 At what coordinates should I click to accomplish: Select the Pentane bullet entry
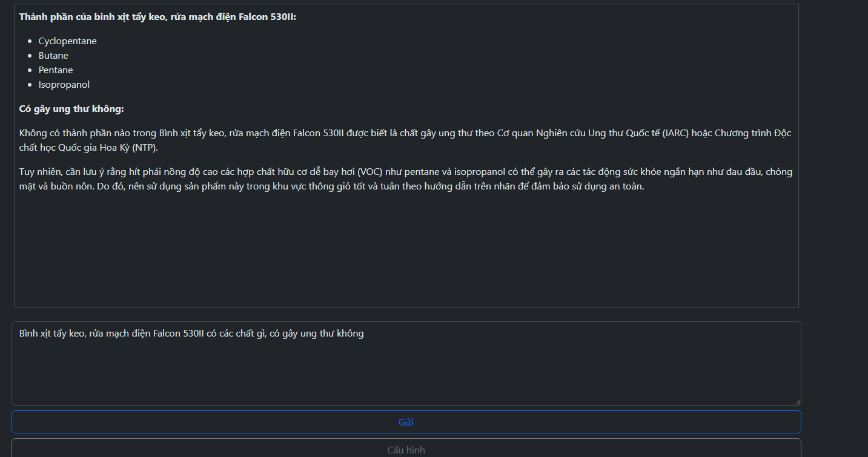tap(56, 70)
